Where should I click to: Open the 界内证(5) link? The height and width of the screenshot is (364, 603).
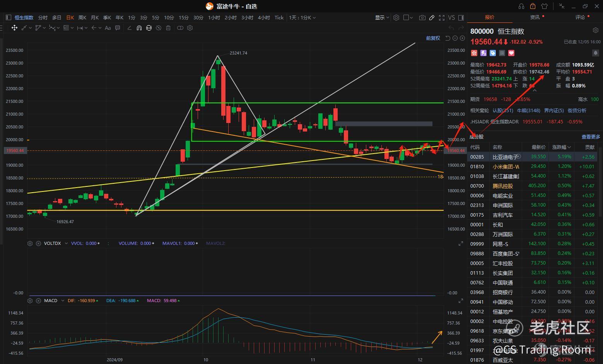(554, 110)
